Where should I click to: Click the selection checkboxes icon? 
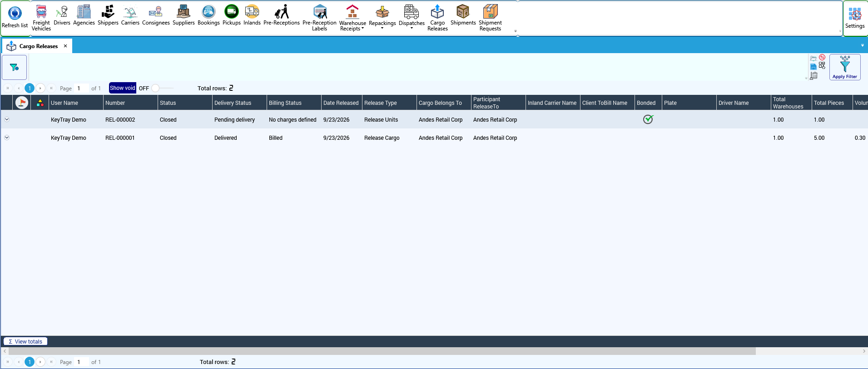tap(822, 65)
